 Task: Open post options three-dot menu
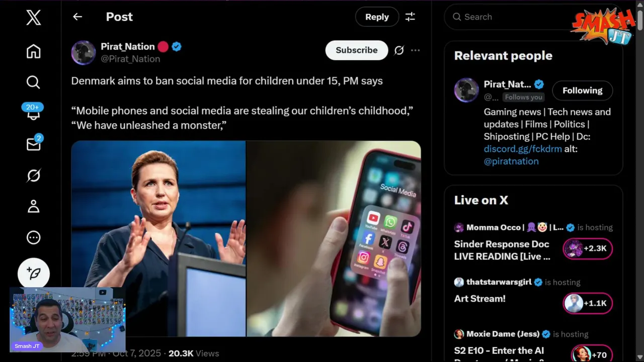tap(415, 50)
